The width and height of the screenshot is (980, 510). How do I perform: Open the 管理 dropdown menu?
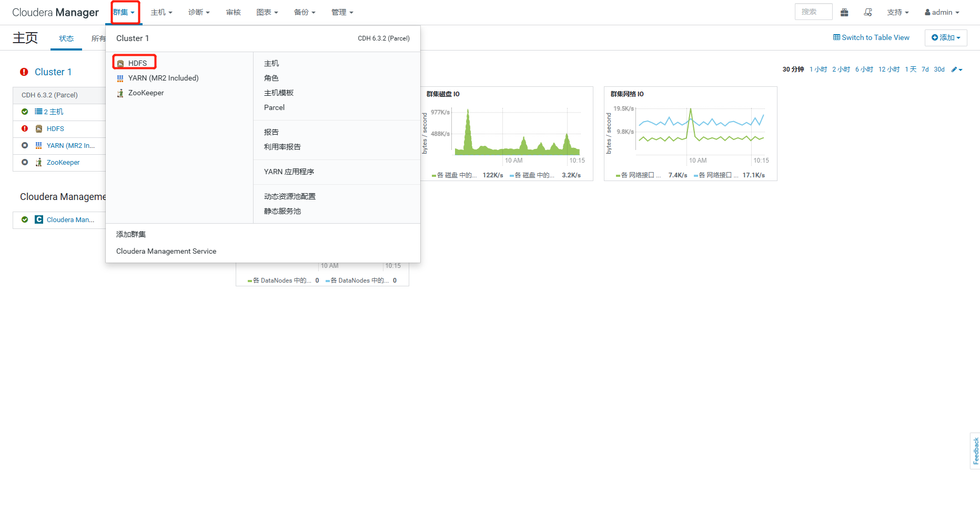point(342,13)
